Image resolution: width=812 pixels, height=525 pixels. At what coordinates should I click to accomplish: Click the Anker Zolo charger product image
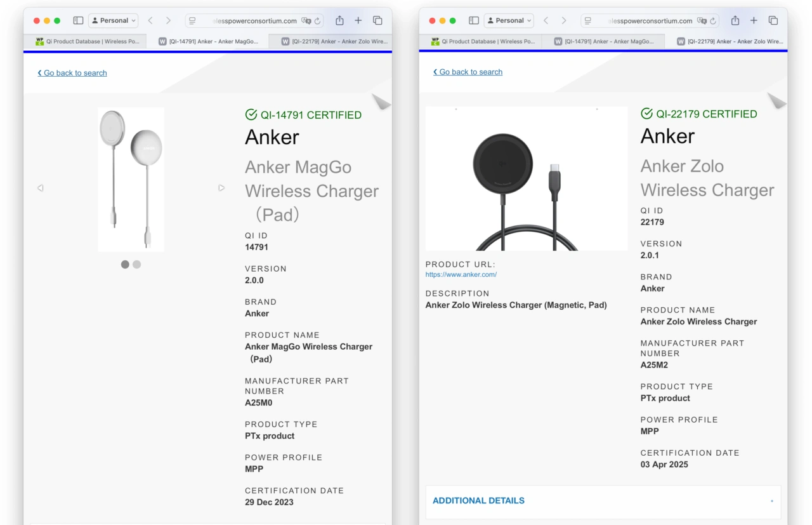click(x=526, y=179)
